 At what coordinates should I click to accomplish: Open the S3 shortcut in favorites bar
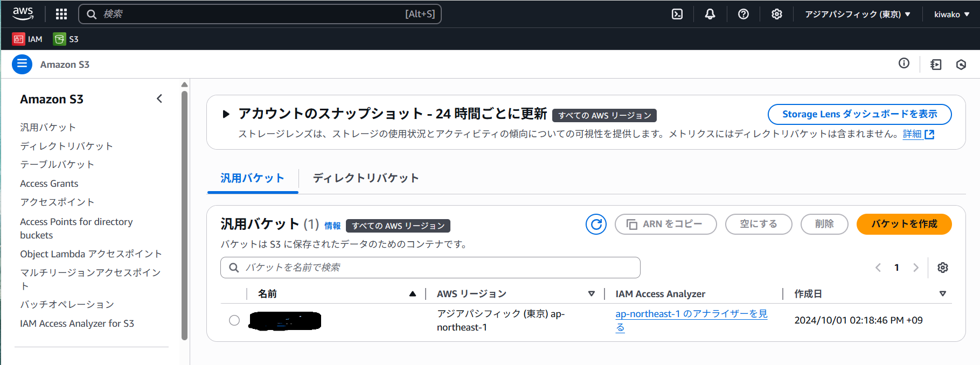point(66,39)
